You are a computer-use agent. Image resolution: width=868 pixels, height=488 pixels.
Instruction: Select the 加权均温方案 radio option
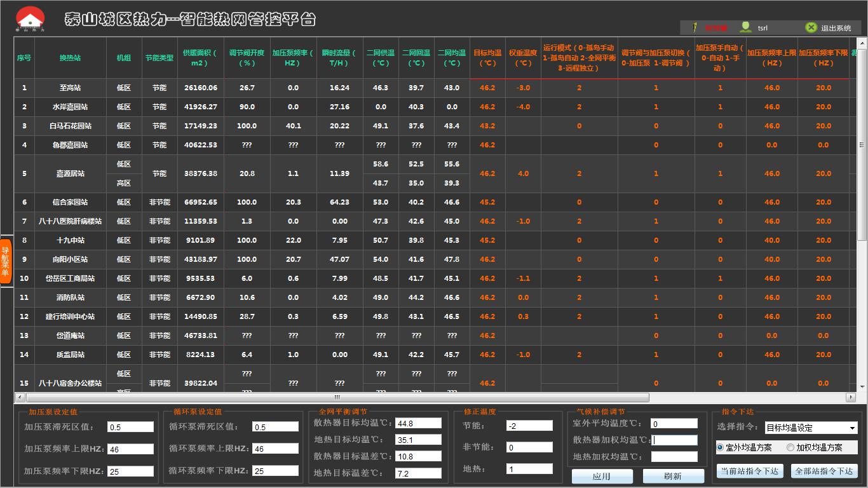point(790,447)
